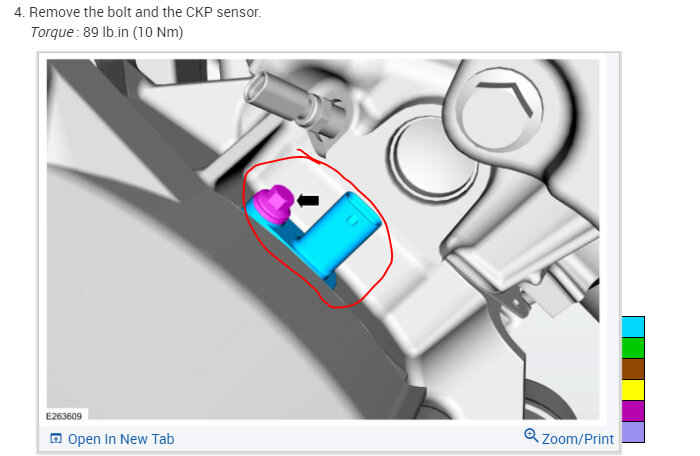Screen dimensions: 700x456
Task: Click the Zoom/Print magnifier icon
Action: coord(531,435)
